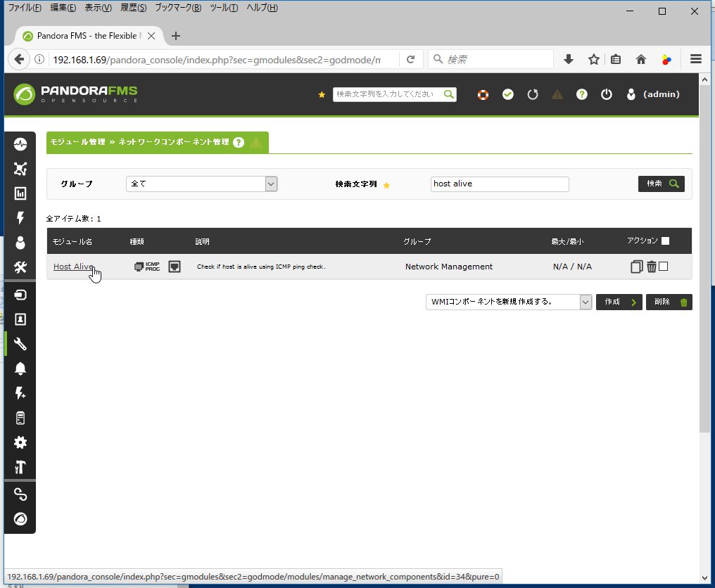The width and height of the screenshot is (715, 588).
Task: Click the header search text box
Action: (388, 94)
